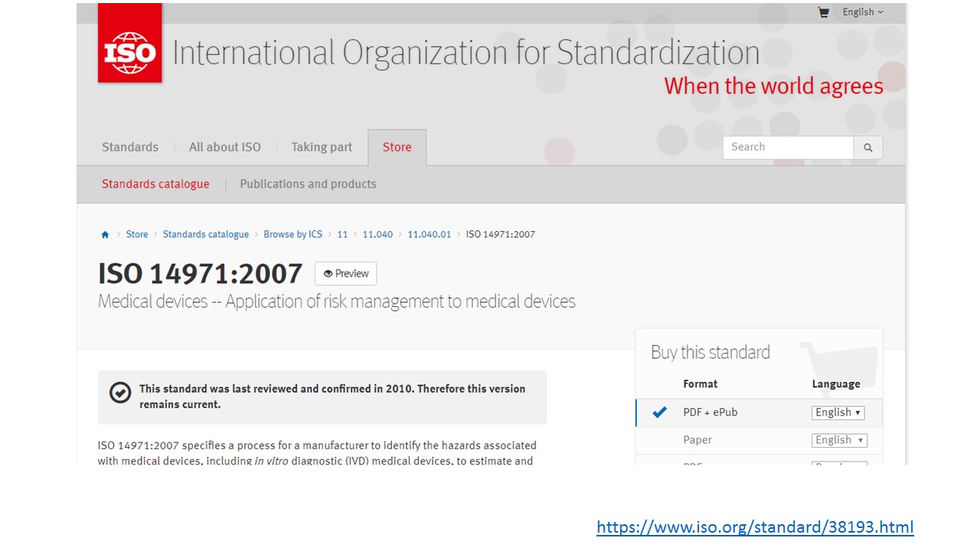Screen dimensions: 980x551
Task: Follow the Standards catalogue breadcrumb link
Action: 206,234
